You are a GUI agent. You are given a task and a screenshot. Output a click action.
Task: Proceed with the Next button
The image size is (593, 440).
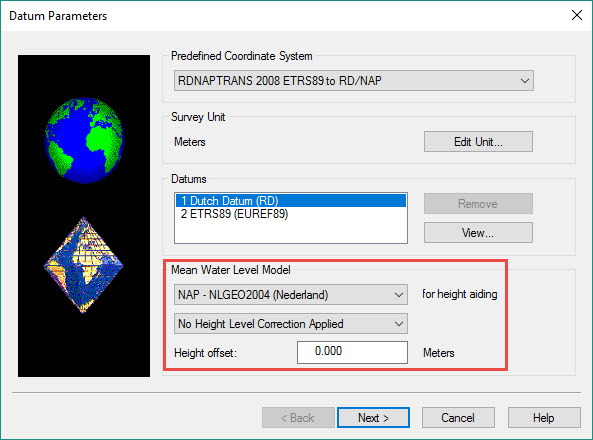click(373, 418)
